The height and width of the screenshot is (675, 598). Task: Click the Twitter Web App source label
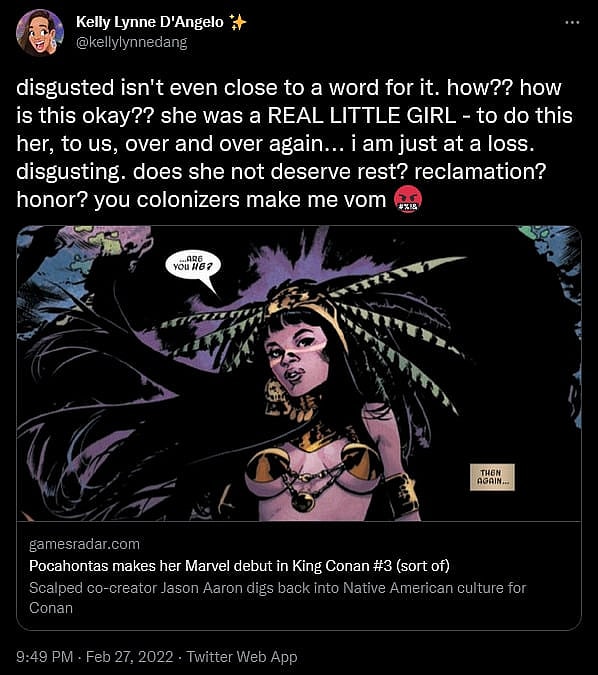[242, 657]
